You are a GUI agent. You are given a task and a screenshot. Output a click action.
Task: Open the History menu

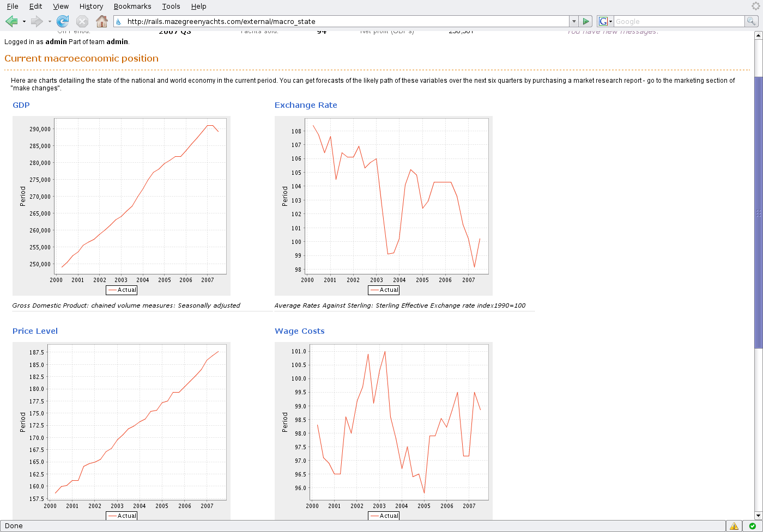tap(91, 7)
